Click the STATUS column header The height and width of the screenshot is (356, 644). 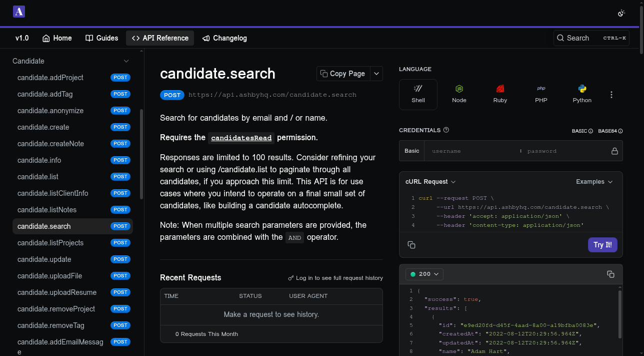point(250,296)
